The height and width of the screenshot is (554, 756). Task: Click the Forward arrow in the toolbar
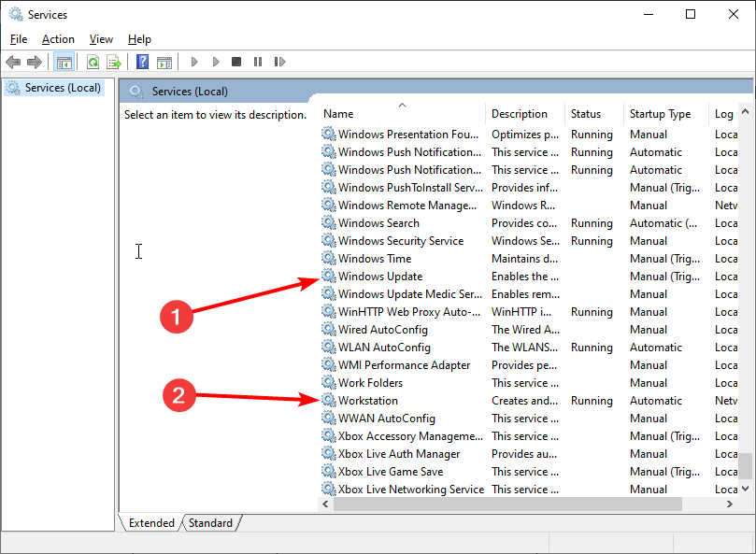tap(35, 62)
